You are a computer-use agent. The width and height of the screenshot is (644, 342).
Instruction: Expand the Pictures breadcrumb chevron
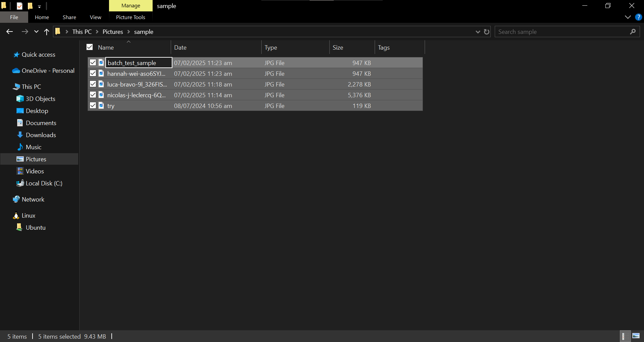(x=128, y=32)
